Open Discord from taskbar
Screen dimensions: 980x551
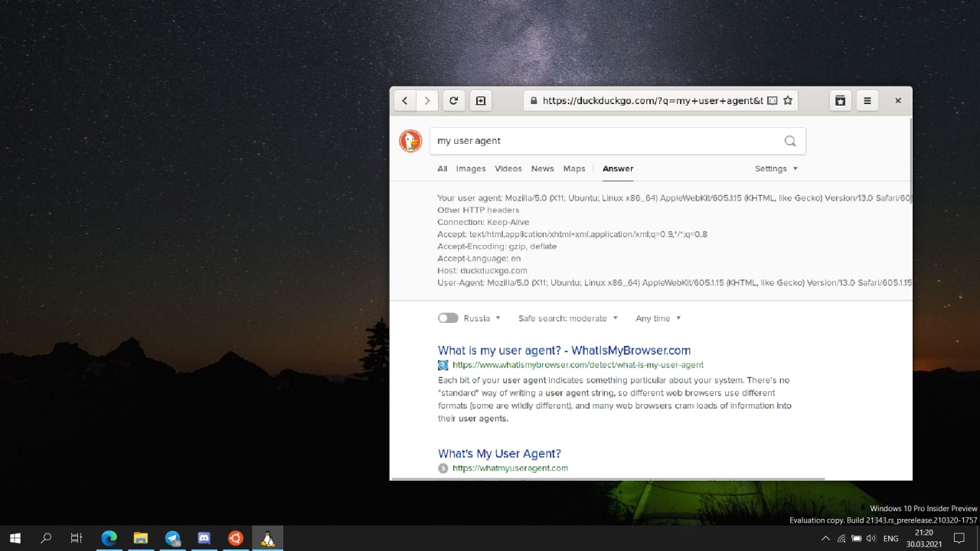pyautogui.click(x=204, y=538)
